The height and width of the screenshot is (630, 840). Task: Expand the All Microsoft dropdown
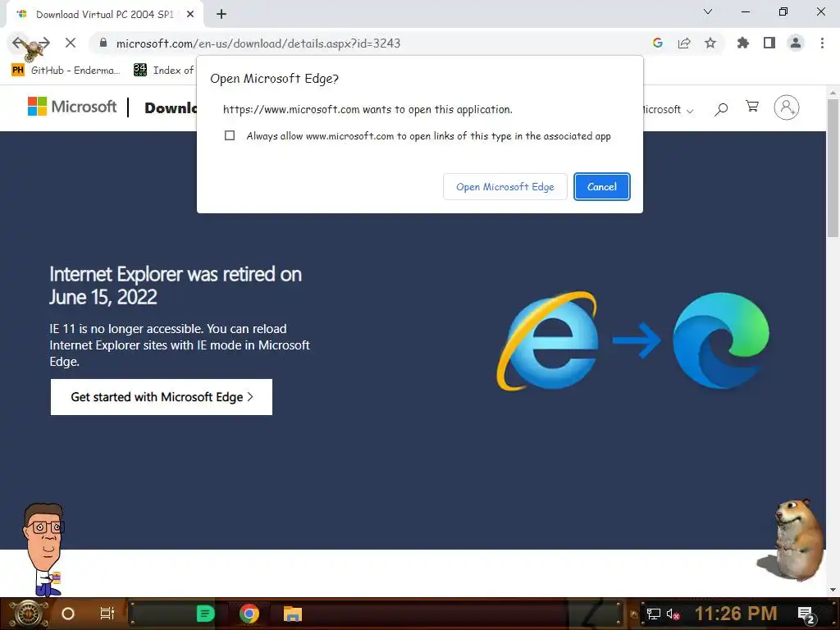tap(668, 110)
